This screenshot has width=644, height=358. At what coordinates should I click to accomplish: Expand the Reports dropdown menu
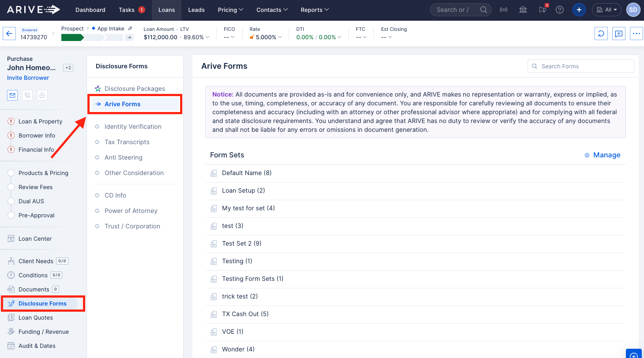[315, 10]
